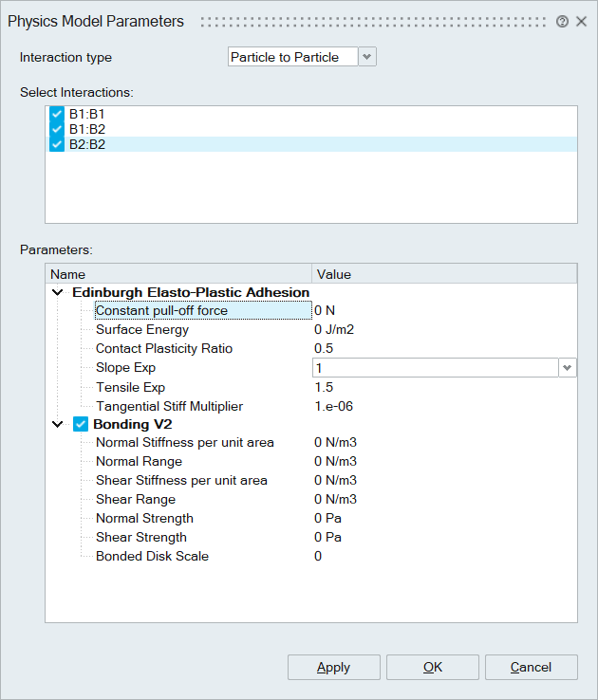Toggle the B2:B2 interaction checkbox
598x700 pixels.
tap(57, 145)
